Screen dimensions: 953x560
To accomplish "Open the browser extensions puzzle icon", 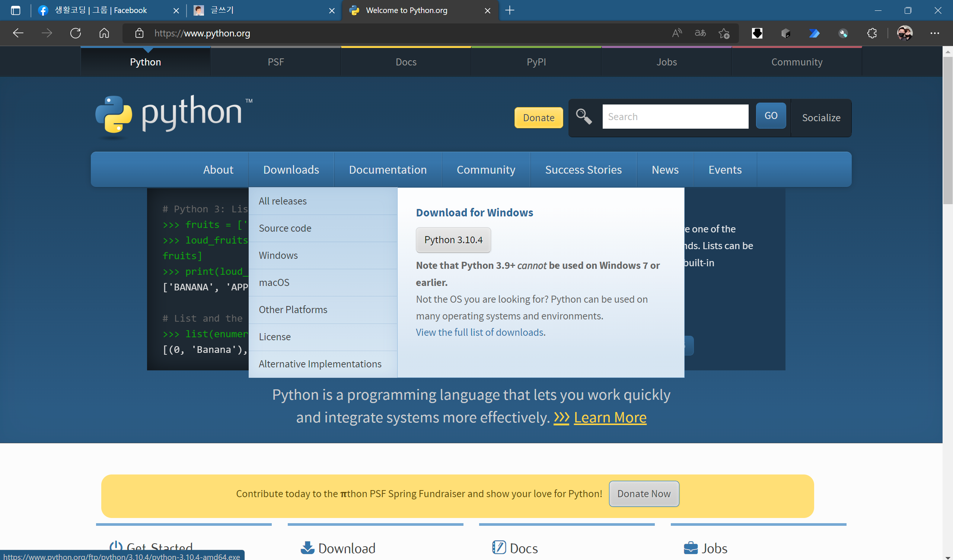I will tap(872, 33).
